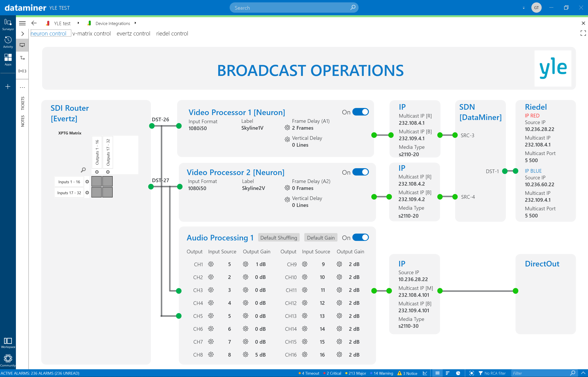Expand the alarm console with up chevron
This screenshot has height=377, width=588.
pyautogui.click(x=583, y=373)
